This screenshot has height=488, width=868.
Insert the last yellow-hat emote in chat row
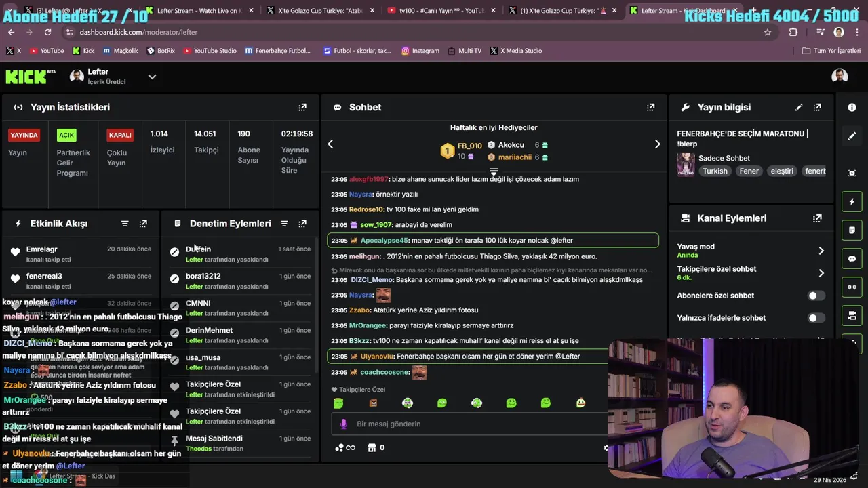[580, 403]
